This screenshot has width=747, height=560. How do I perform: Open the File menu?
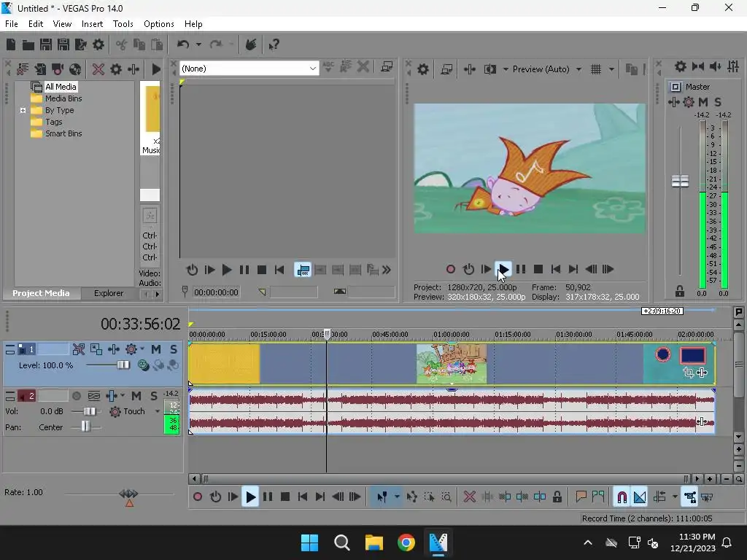pos(12,24)
